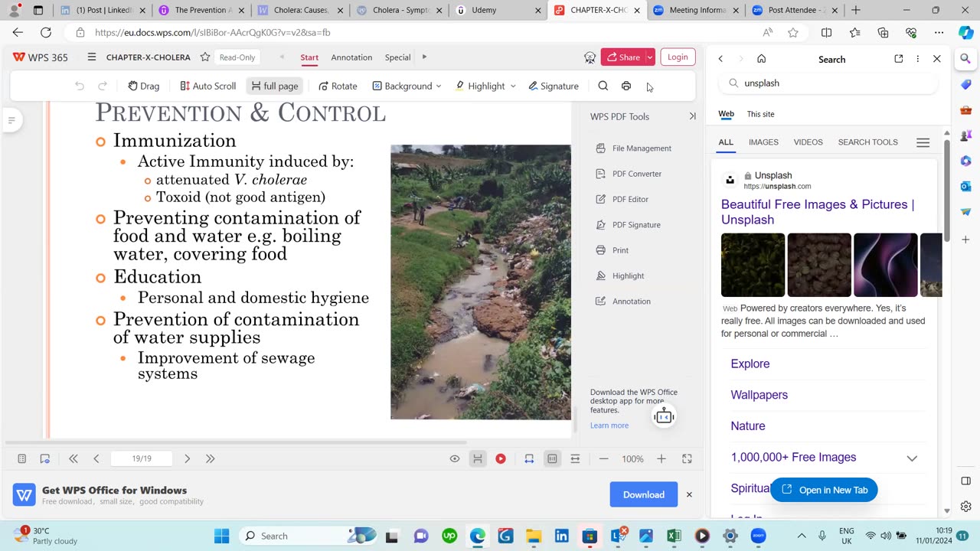Toggle eye protection mode icon
980x551 pixels.
pos(455,458)
